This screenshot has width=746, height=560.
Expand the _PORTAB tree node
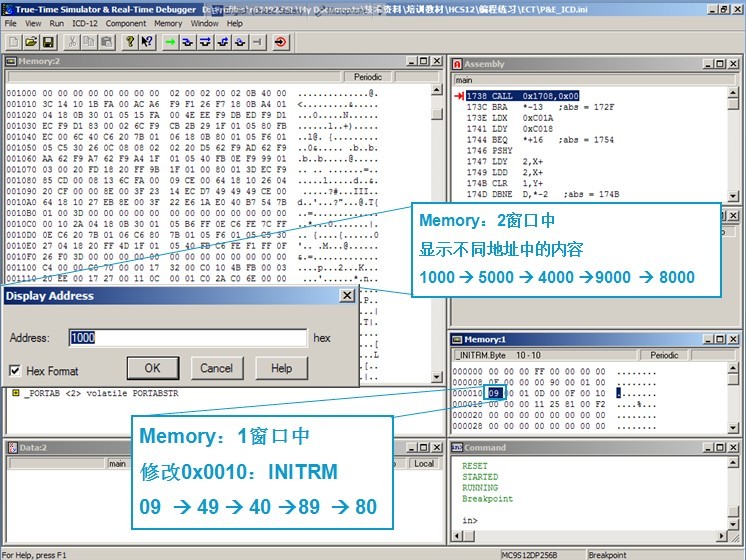coord(15,393)
